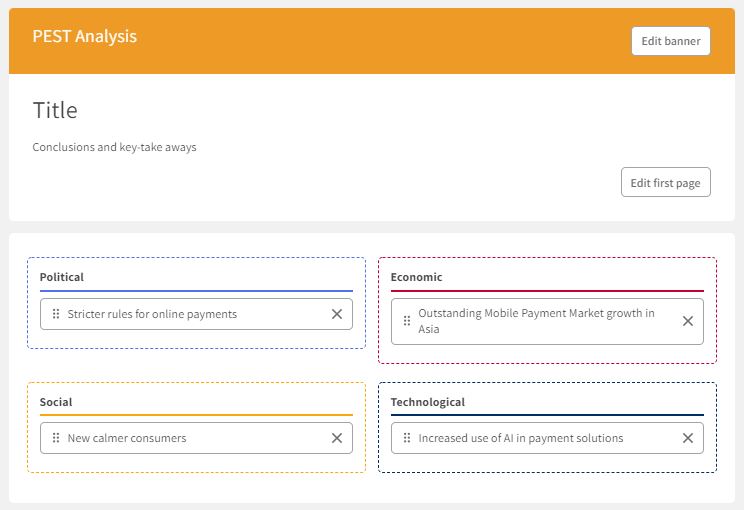Delete the 'Increased use of AI' item
The width and height of the screenshot is (744, 510).
[x=688, y=438]
